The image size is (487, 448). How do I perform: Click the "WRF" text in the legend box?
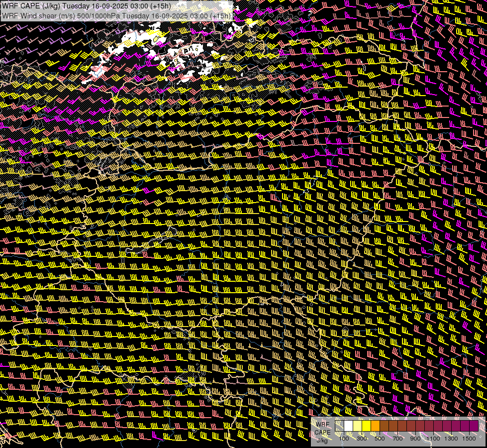coord(322,425)
